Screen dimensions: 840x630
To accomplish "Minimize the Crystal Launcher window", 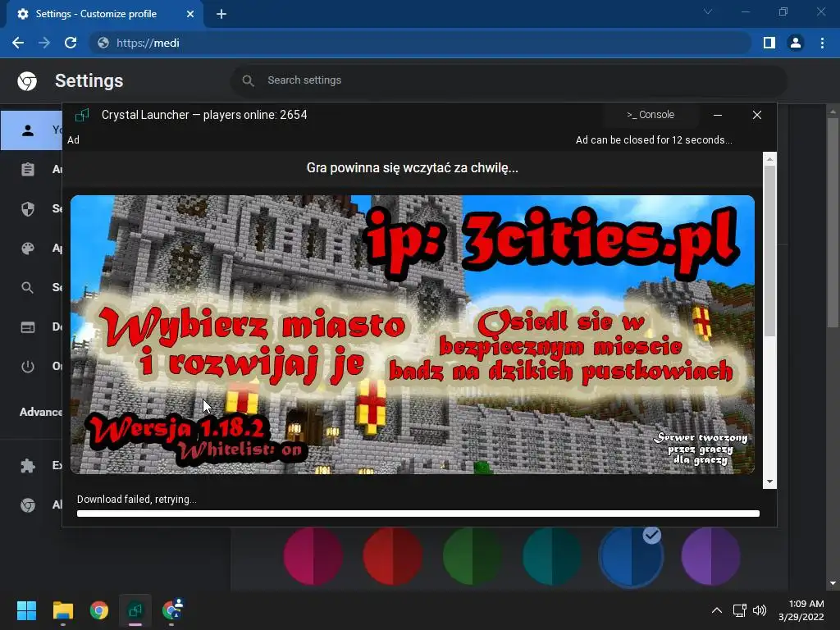I will (x=718, y=115).
